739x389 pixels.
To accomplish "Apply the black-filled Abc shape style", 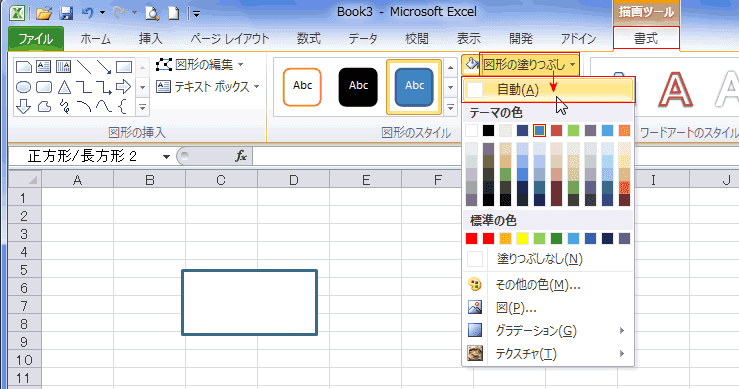I will [x=358, y=87].
